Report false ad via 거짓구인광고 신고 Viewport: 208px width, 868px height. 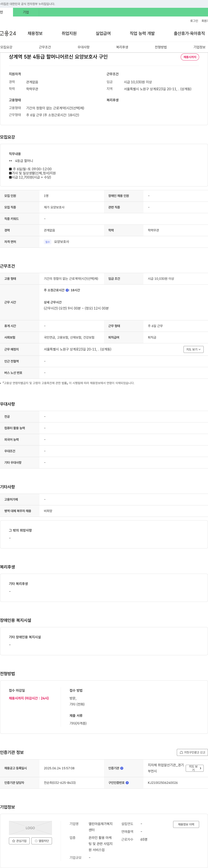coord(192,752)
